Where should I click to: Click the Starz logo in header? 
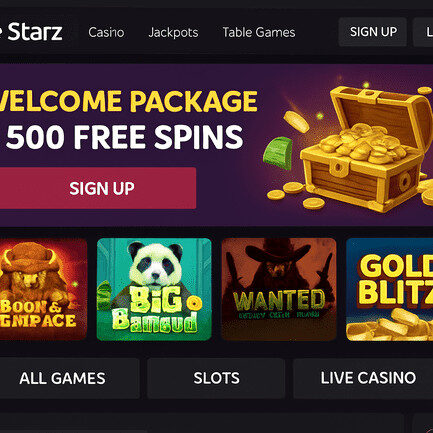[31, 32]
